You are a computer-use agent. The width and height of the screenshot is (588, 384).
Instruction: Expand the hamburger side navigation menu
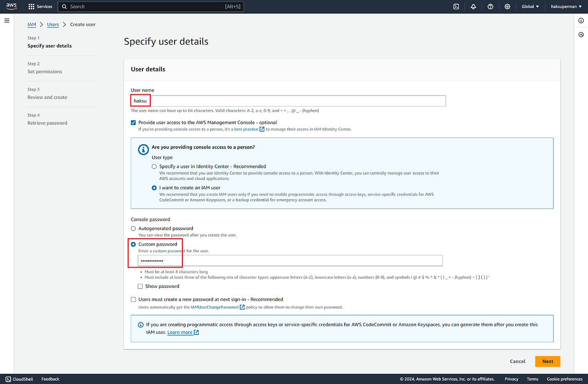click(7, 21)
